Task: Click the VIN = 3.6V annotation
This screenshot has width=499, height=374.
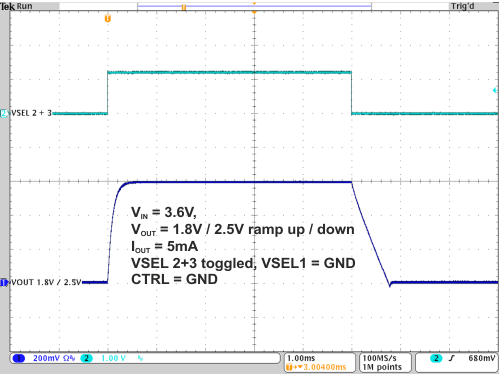Action: 164,212
